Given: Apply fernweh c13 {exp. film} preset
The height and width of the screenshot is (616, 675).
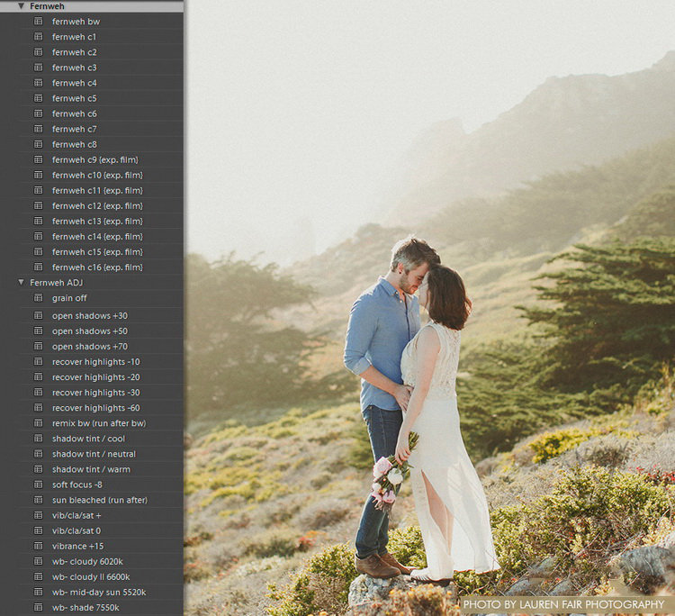Looking at the screenshot, I should 97,221.
